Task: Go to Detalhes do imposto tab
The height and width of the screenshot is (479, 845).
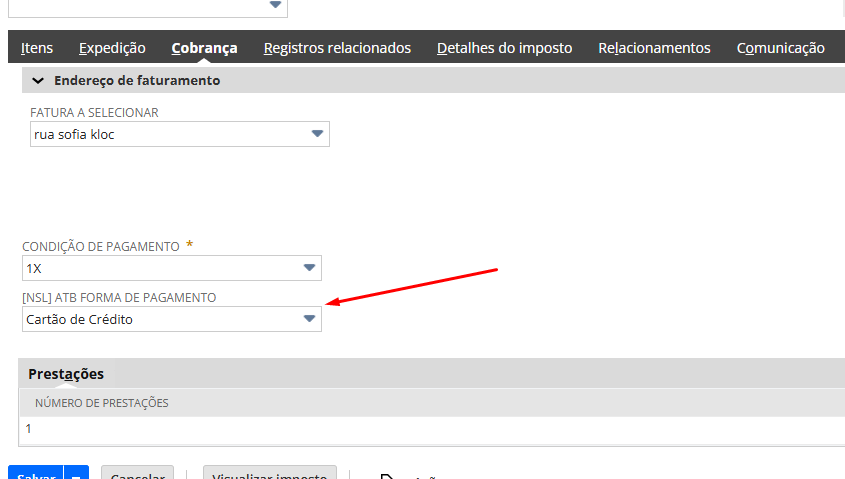Action: [x=504, y=48]
